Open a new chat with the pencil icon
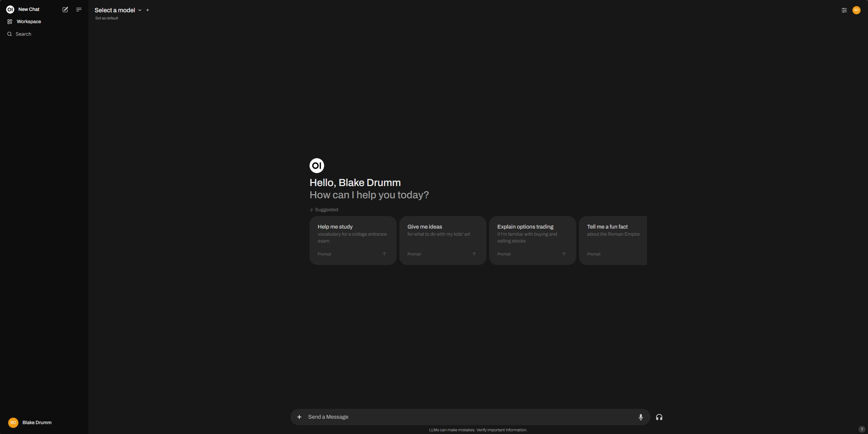Image resolution: width=868 pixels, height=434 pixels. click(65, 10)
